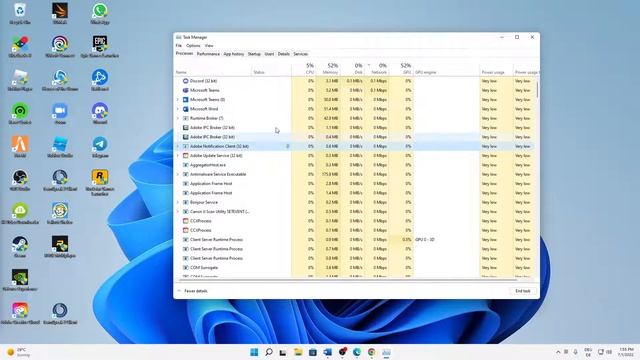Click the Adobe Update Service process icon
Viewport: 640px width, 360px height.
pyautogui.click(x=185, y=156)
